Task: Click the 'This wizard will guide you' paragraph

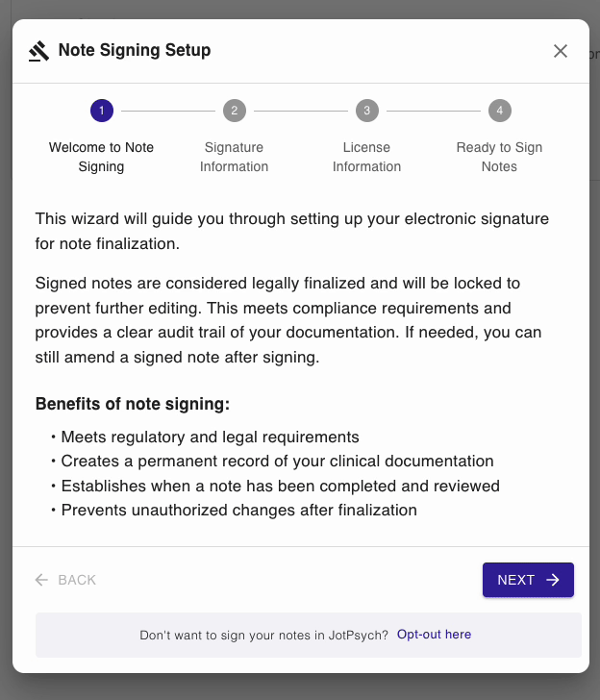Action: [x=292, y=231]
